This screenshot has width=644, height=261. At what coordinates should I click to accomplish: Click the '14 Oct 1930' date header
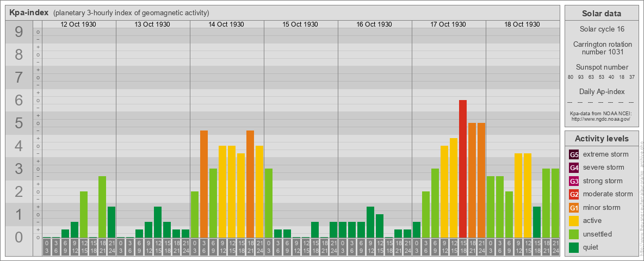[x=226, y=24]
